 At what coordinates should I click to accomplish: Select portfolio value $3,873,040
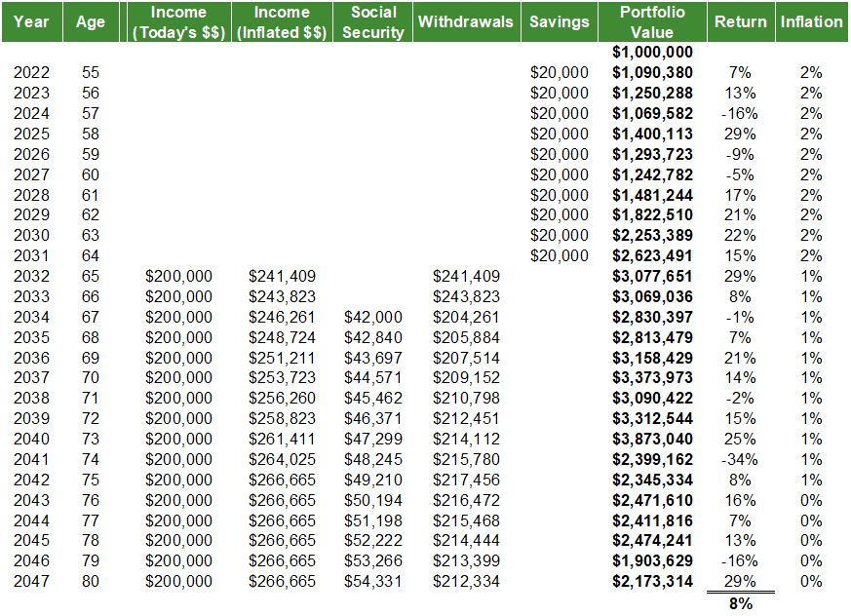click(652, 439)
